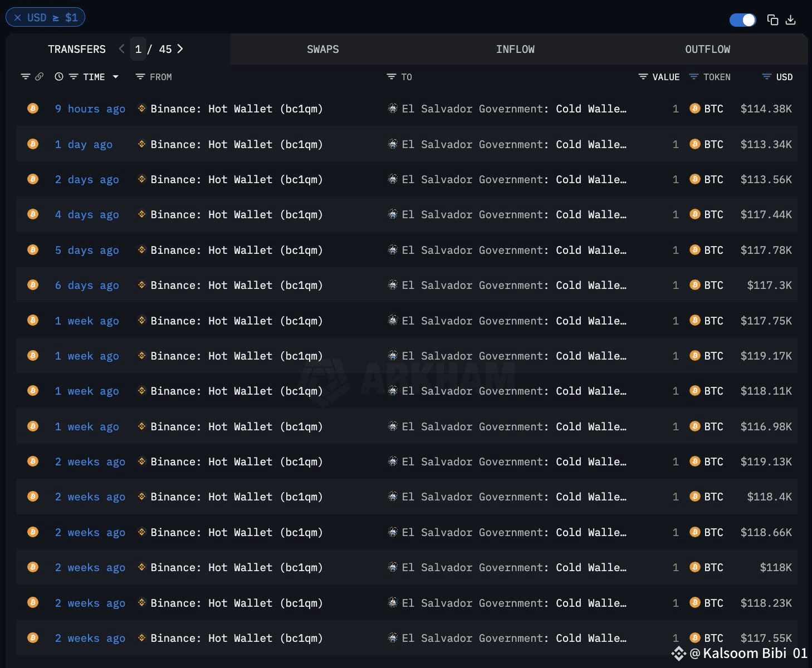
Task: Click the $116.98K USD value
Action: point(766,426)
